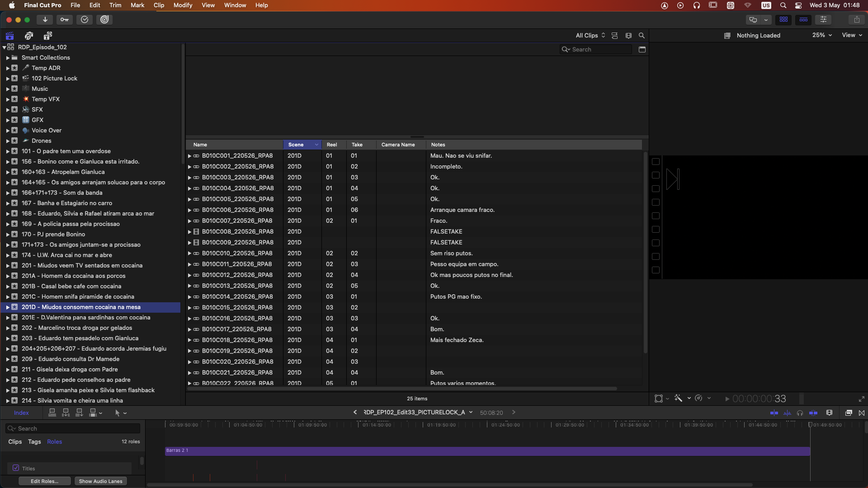Toggle video skimming in timeline
Image resolution: width=868 pixels, height=488 pixels.
click(774, 413)
